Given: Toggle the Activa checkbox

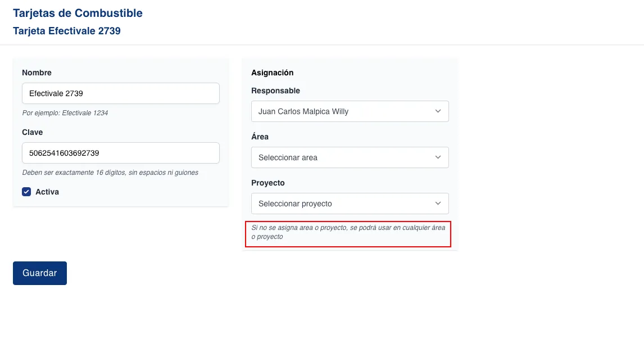Looking at the screenshot, I should click(x=26, y=192).
